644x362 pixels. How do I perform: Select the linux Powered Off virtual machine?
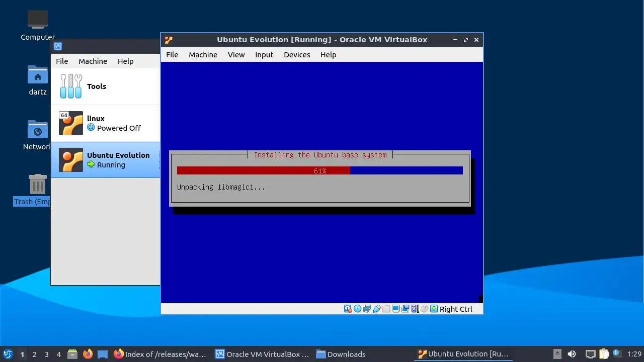click(106, 123)
